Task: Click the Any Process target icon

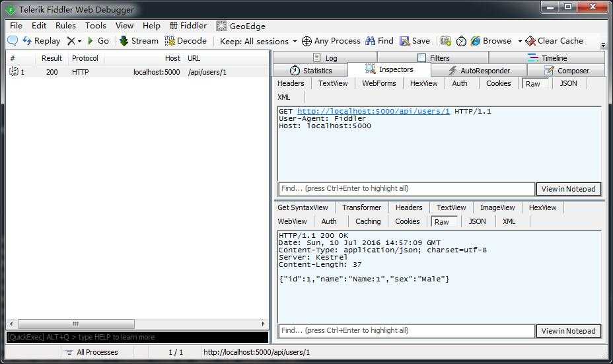Action: point(307,41)
